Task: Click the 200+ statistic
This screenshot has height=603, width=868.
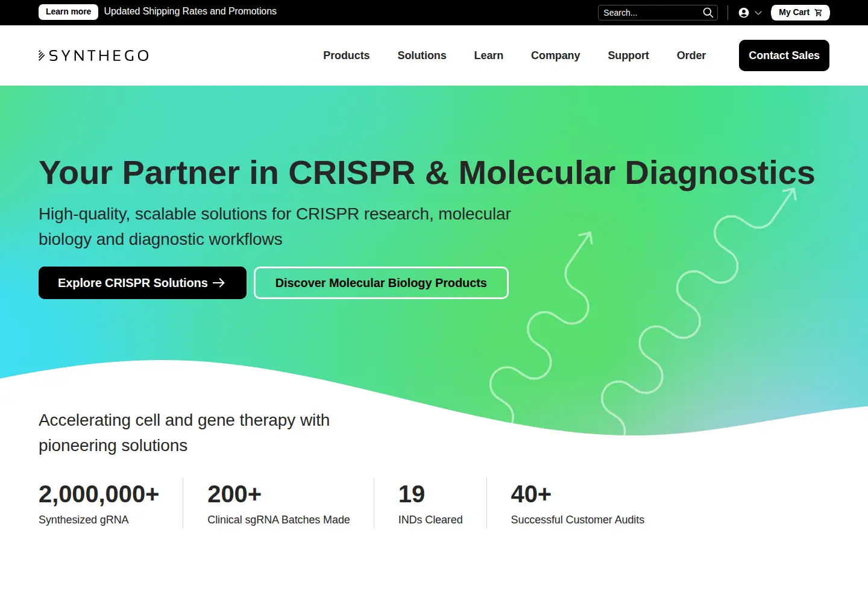Action: tap(234, 494)
